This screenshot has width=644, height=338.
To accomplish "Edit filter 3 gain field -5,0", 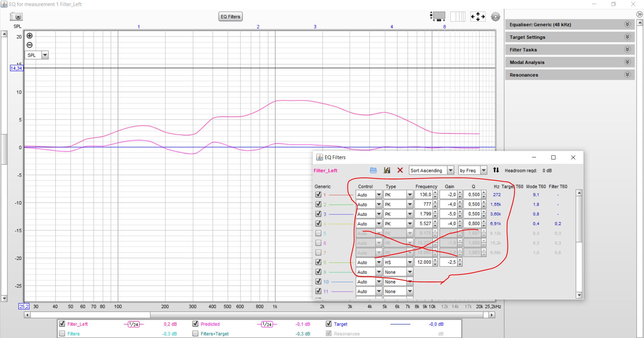I will click(448, 214).
